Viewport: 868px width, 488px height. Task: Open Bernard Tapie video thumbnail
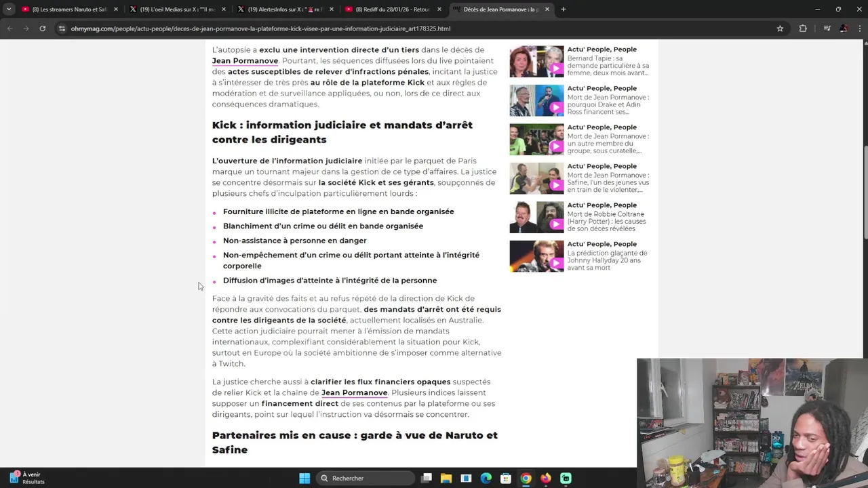click(x=536, y=62)
